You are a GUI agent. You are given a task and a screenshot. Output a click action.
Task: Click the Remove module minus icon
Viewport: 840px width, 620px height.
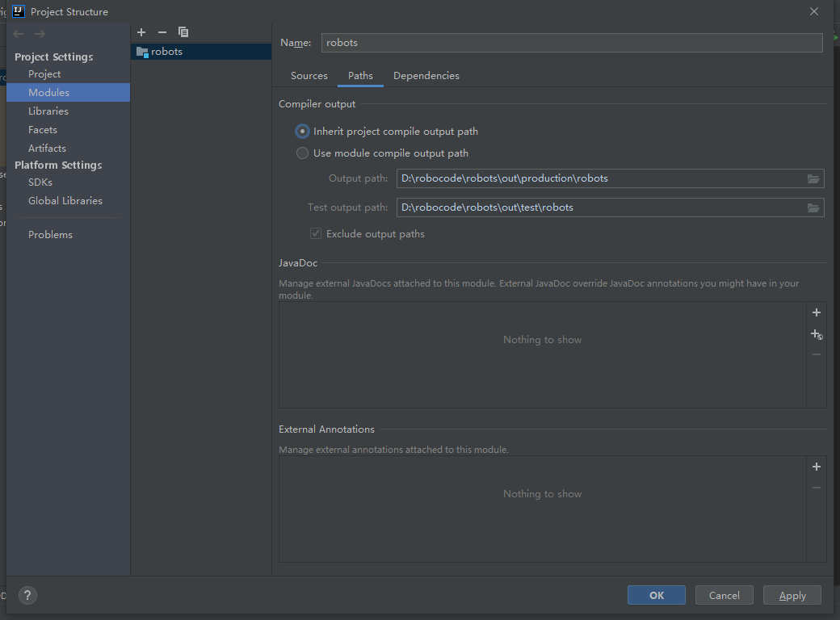(162, 32)
